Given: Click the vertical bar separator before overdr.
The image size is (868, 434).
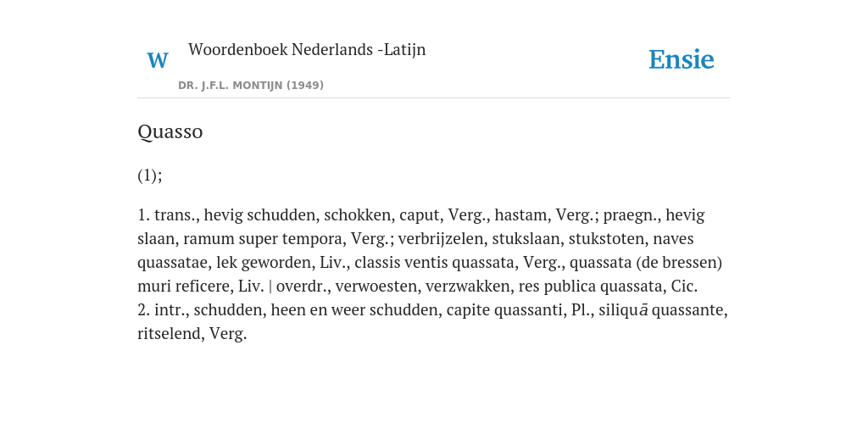Looking at the screenshot, I should pyautogui.click(x=270, y=287).
